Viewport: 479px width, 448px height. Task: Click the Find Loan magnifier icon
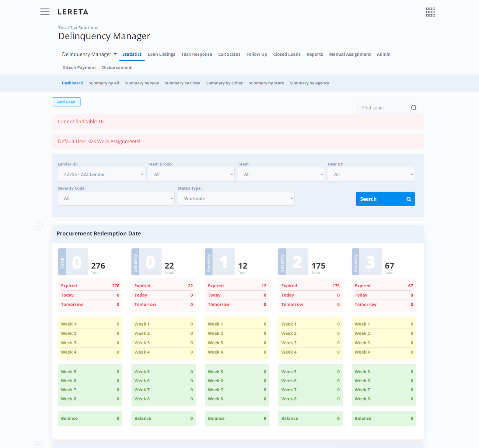pos(414,108)
